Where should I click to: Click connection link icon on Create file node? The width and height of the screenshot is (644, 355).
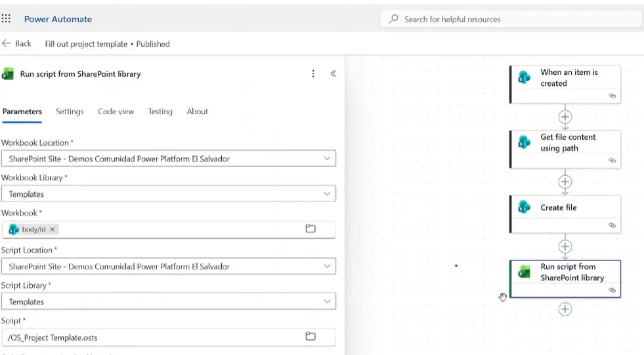point(612,225)
